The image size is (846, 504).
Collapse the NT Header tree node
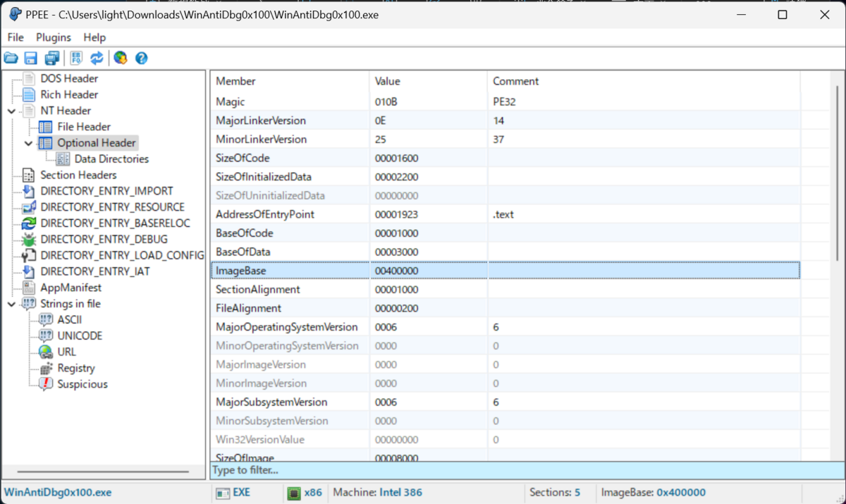pos(10,111)
